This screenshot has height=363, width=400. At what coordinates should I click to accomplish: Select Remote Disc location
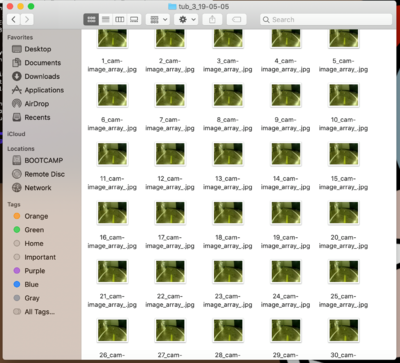point(38,174)
